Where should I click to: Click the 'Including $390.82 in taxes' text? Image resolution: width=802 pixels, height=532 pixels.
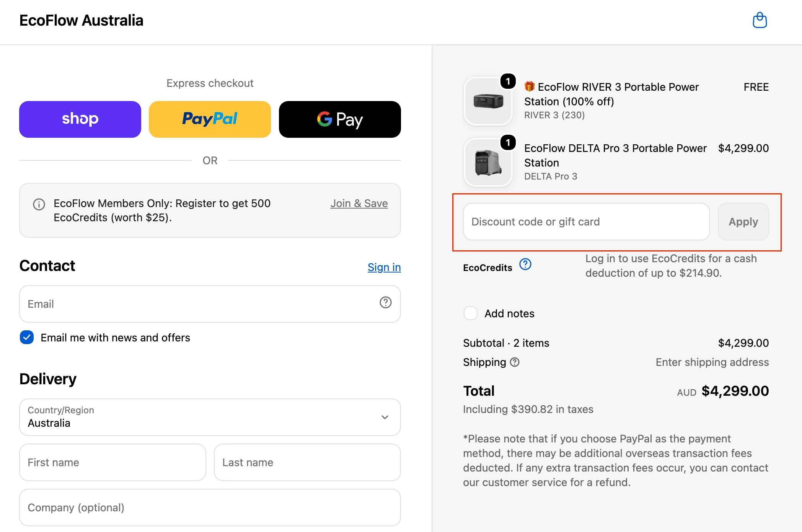point(528,409)
